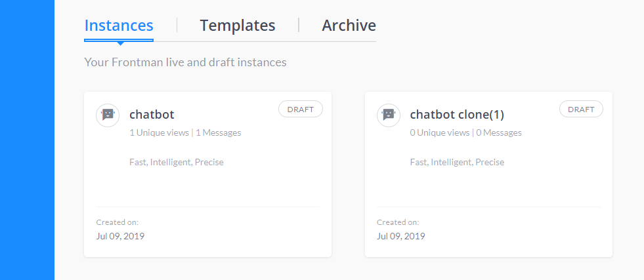
Task: Click 'Created on:' label in chatbot card
Action: click(x=118, y=222)
